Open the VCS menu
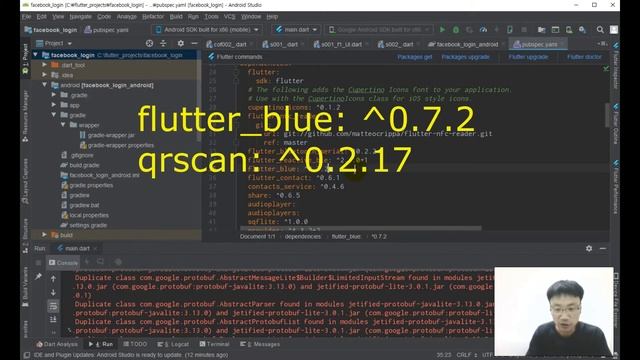The image size is (640, 360). click(229, 17)
